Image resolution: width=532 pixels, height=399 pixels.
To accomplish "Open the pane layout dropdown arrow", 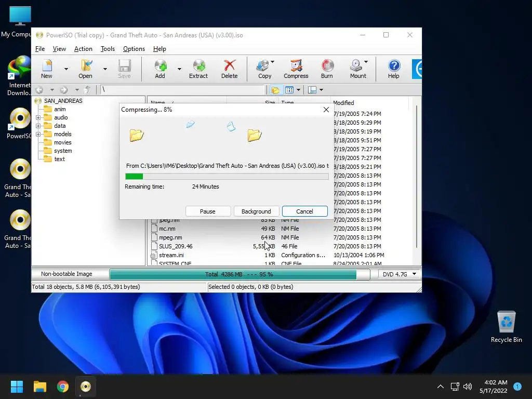I will (x=321, y=90).
